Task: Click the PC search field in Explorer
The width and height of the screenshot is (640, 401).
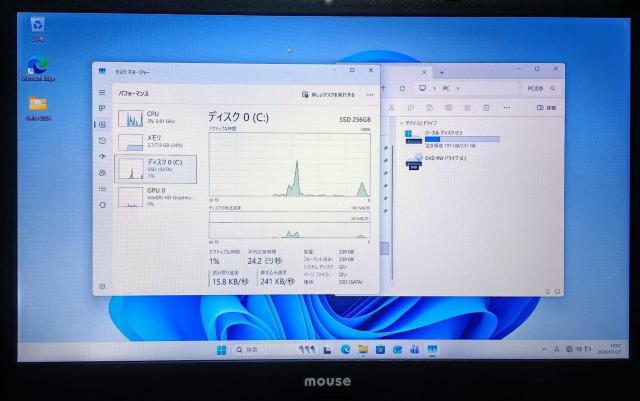Action: coord(541,88)
